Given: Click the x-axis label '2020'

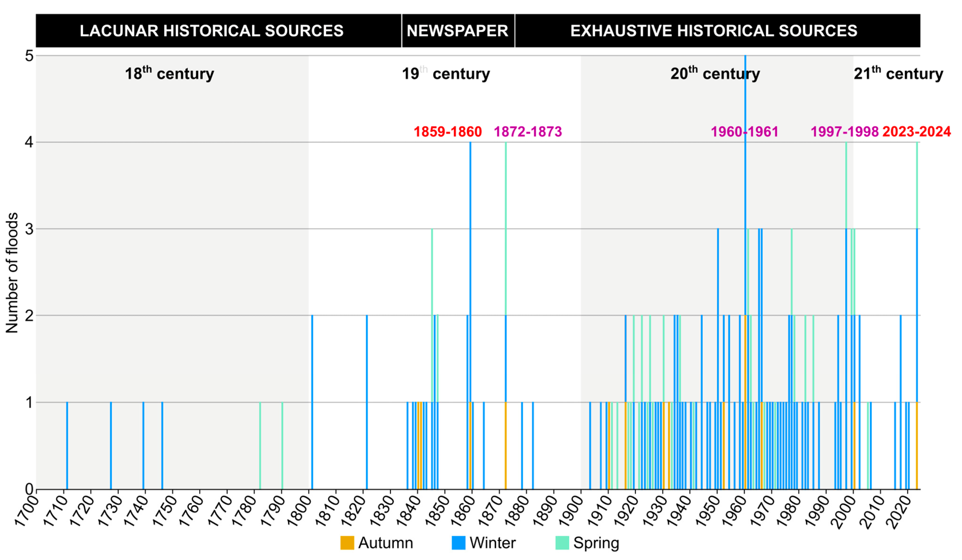Looking at the screenshot, I should point(898,511).
